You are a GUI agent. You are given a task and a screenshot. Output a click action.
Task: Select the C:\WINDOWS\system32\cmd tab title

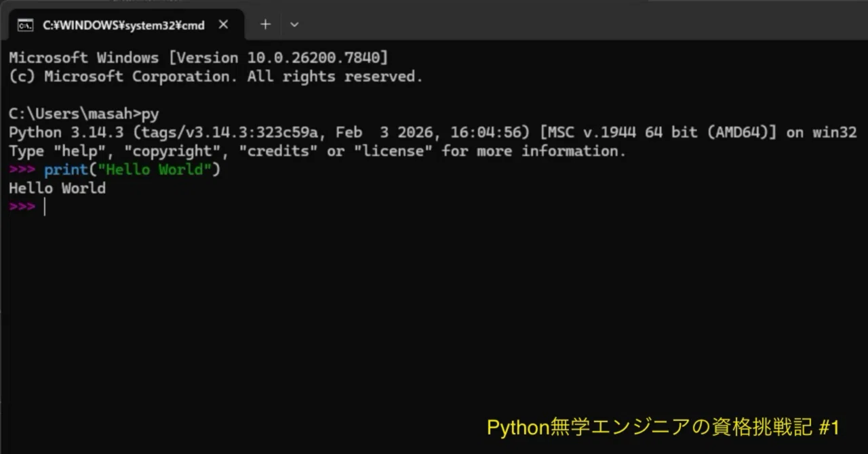point(124,26)
